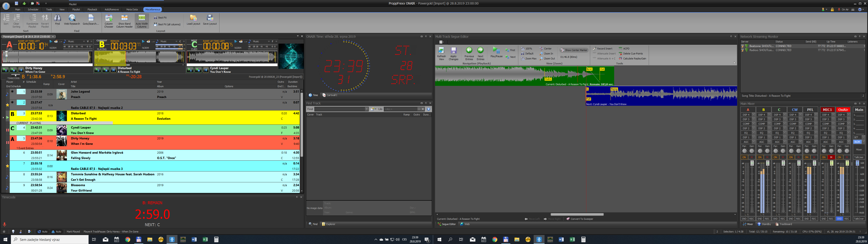Switch to the Scheduler ribbon tab
The image size is (868, 244).
(33, 9)
